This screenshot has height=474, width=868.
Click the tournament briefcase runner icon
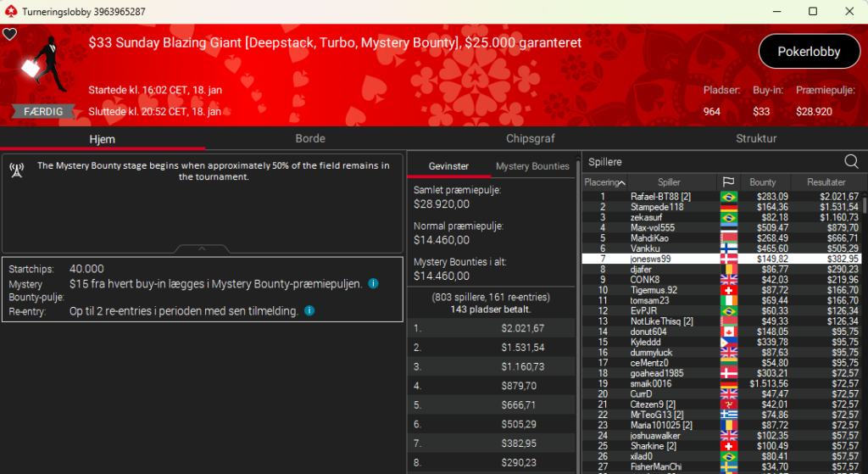pyautogui.click(x=40, y=68)
